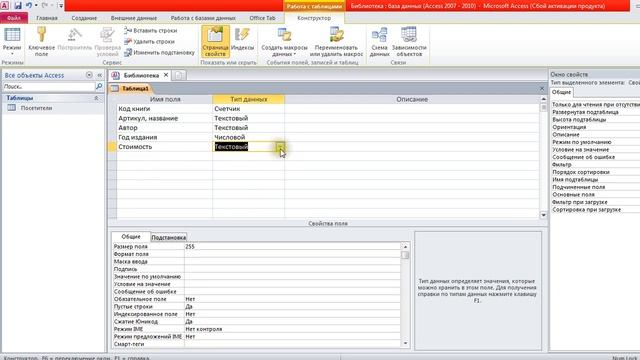Screen dimensions: 640x360
Task: Open the Все объекты Access dropdown menu
Action: [x=89, y=75]
